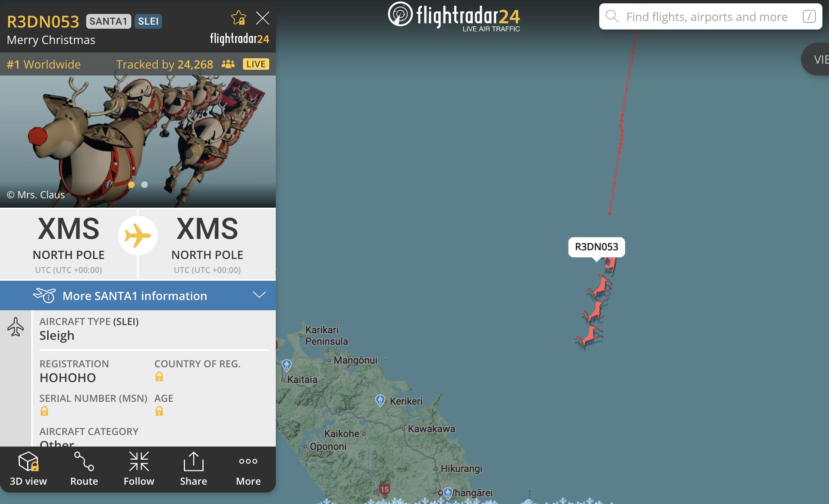Click the Flightradar24 logo
Viewport: 829px width, 504px height.
click(454, 17)
